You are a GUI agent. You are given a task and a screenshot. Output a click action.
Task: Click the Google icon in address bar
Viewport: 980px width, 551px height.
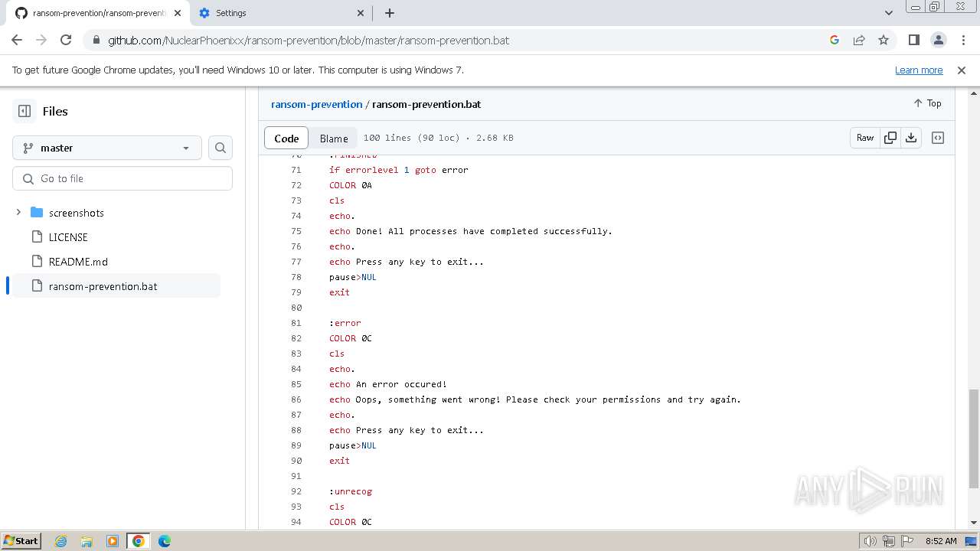(x=835, y=40)
